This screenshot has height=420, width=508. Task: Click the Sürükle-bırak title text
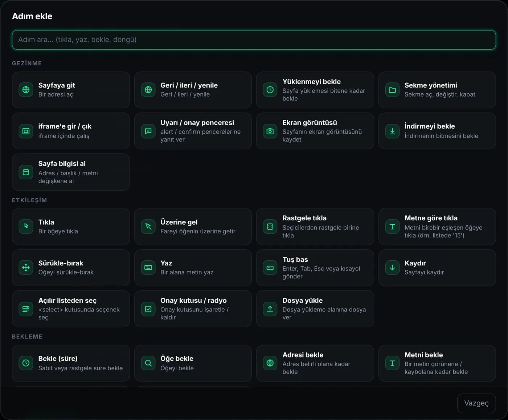tap(61, 263)
